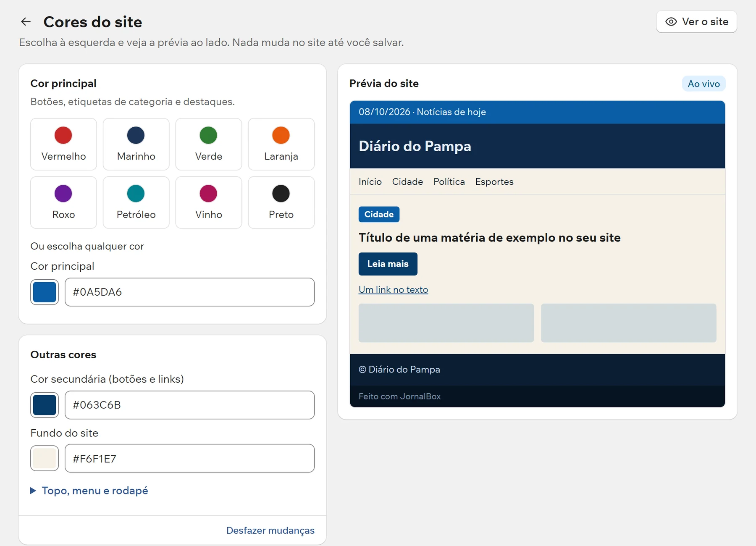Select the Roxo color preset
Image resolution: width=756 pixels, height=546 pixels.
[63, 202]
